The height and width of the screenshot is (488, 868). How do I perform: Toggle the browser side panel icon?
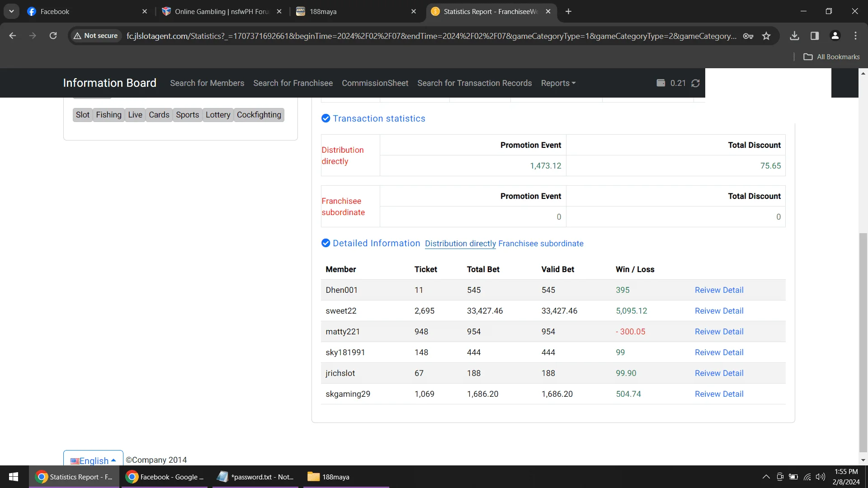[x=815, y=36]
